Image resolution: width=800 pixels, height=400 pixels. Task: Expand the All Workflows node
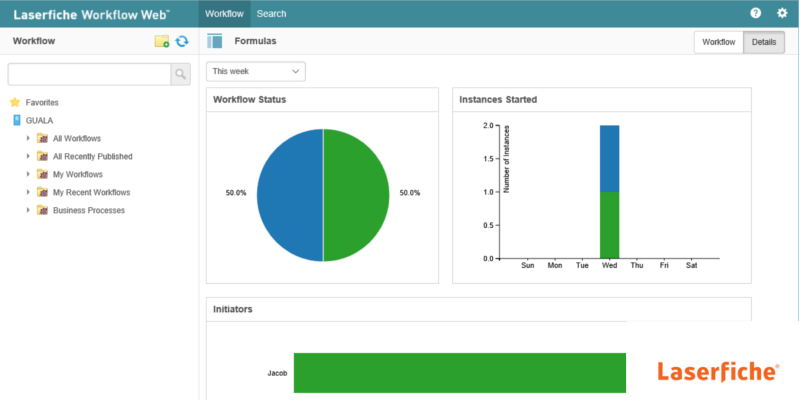click(29, 138)
